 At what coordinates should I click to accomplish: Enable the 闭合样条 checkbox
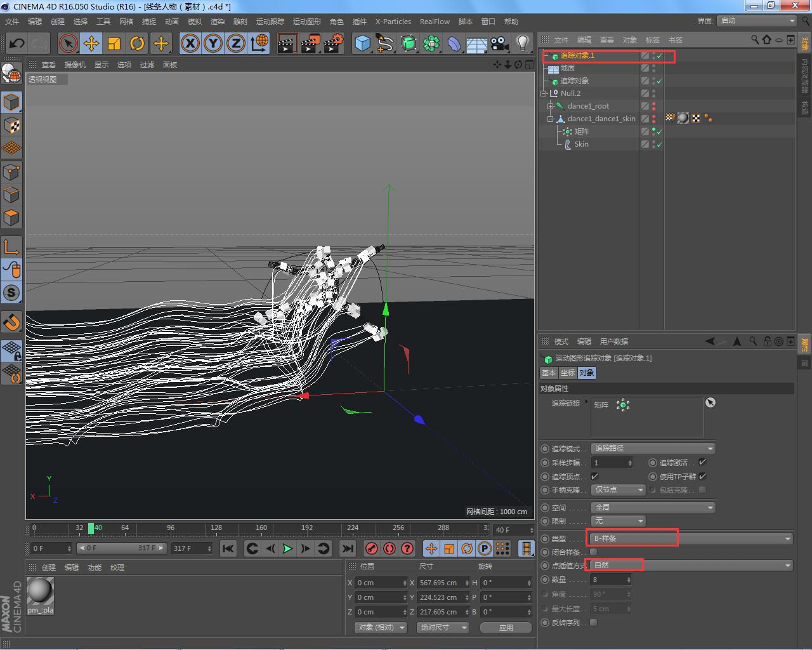594,552
